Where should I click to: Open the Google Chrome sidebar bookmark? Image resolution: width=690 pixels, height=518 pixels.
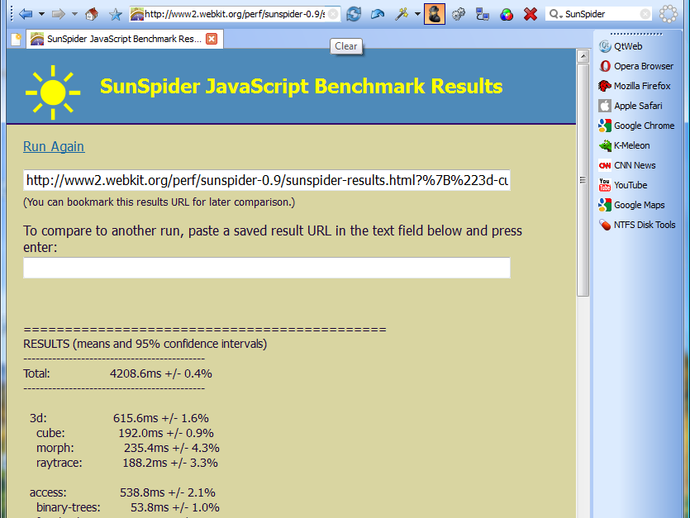[x=636, y=125]
